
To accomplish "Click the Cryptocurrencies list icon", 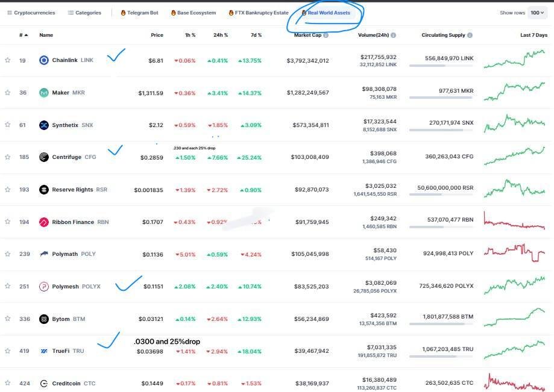I will 10,13.
